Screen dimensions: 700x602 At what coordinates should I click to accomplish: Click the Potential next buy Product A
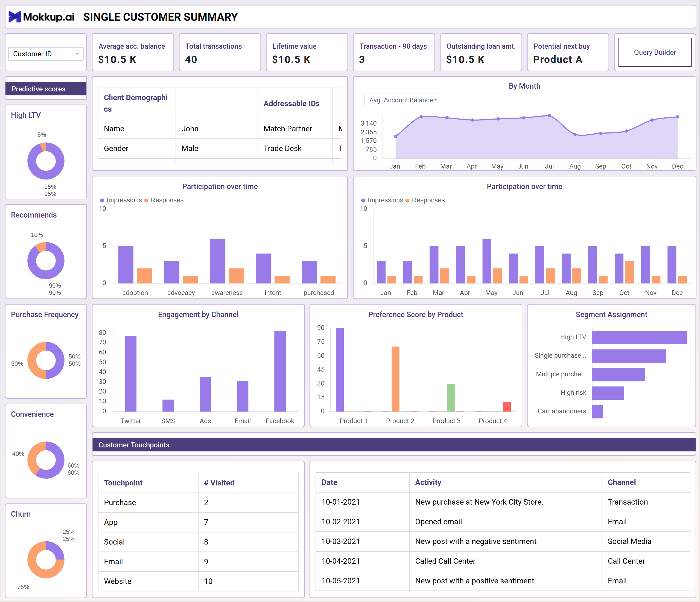(x=558, y=59)
